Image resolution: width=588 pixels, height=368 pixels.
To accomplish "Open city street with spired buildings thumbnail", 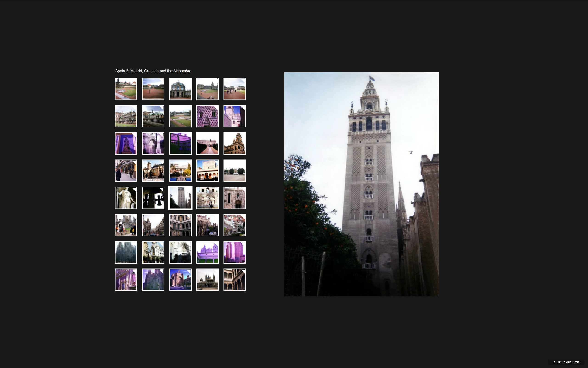I will pos(153,225).
